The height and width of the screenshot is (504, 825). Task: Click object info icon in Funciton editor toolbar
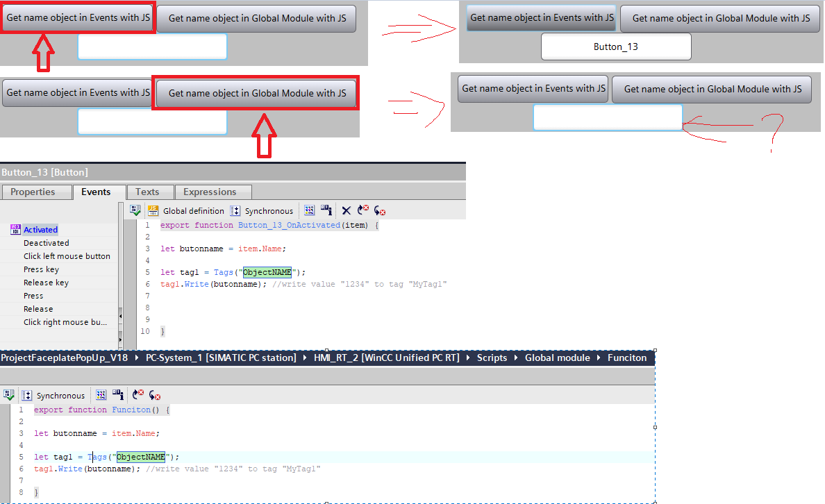[118, 394]
